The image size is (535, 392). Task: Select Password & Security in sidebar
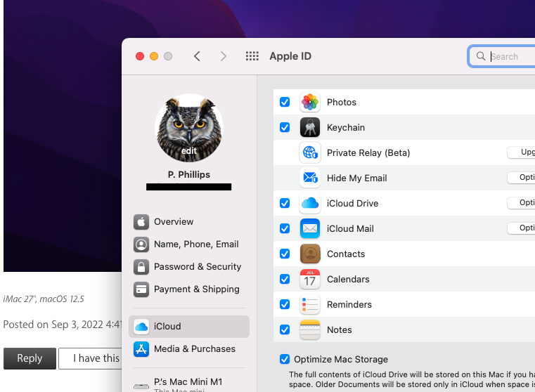coord(198,267)
